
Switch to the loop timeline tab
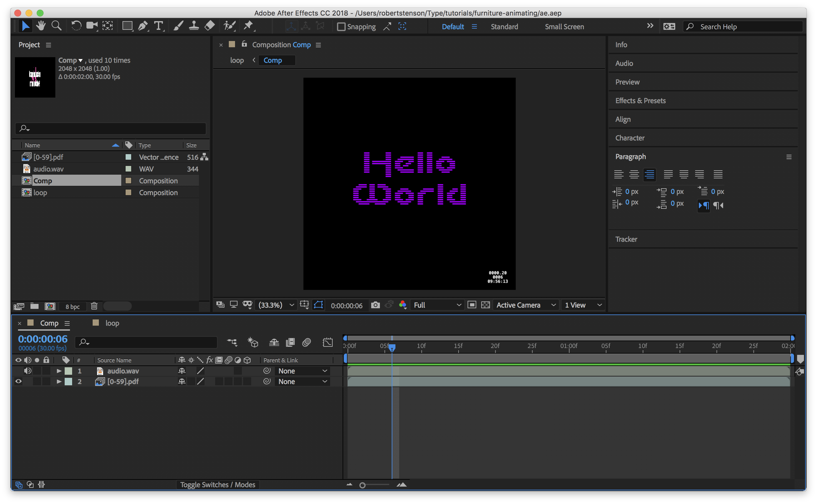[112, 323]
